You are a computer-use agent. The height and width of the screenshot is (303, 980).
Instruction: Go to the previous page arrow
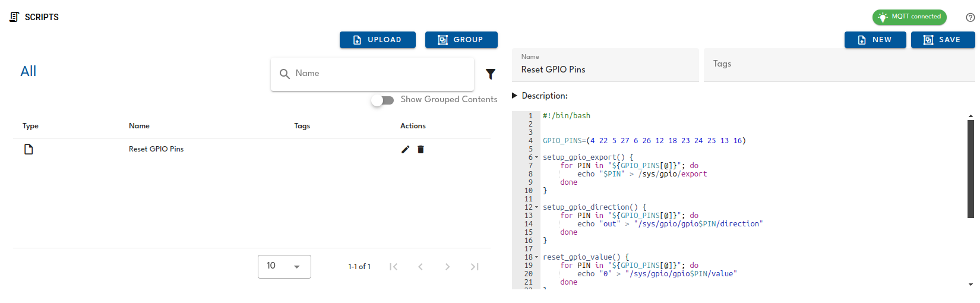tap(421, 267)
